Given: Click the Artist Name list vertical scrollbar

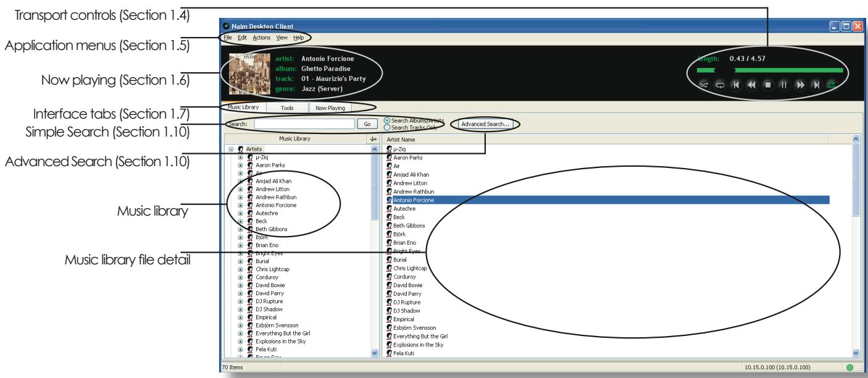Looking at the screenshot, I should click(x=855, y=247).
